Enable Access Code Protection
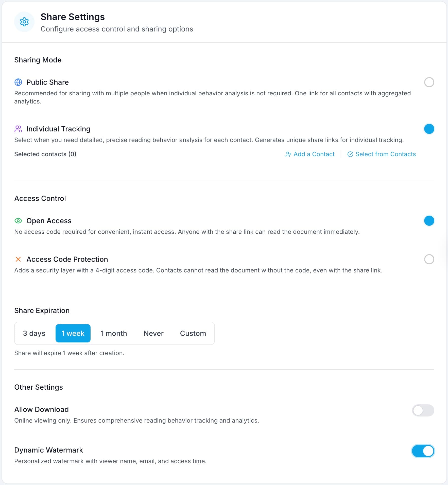448x485 pixels. pos(429,259)
